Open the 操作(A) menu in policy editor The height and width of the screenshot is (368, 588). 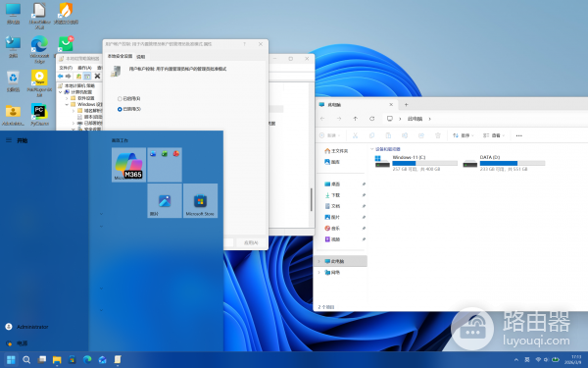(x=84, y=68)
